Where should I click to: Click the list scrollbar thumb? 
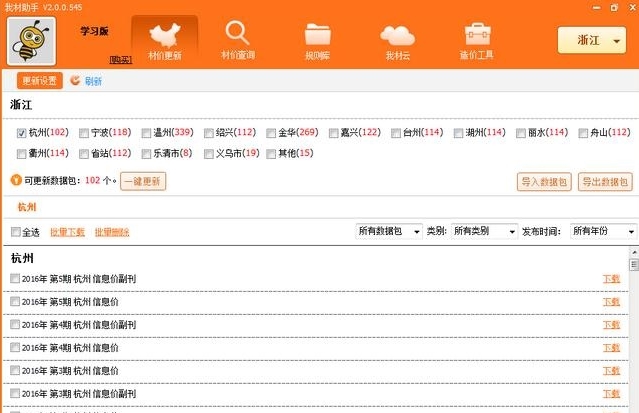(634, 265)
